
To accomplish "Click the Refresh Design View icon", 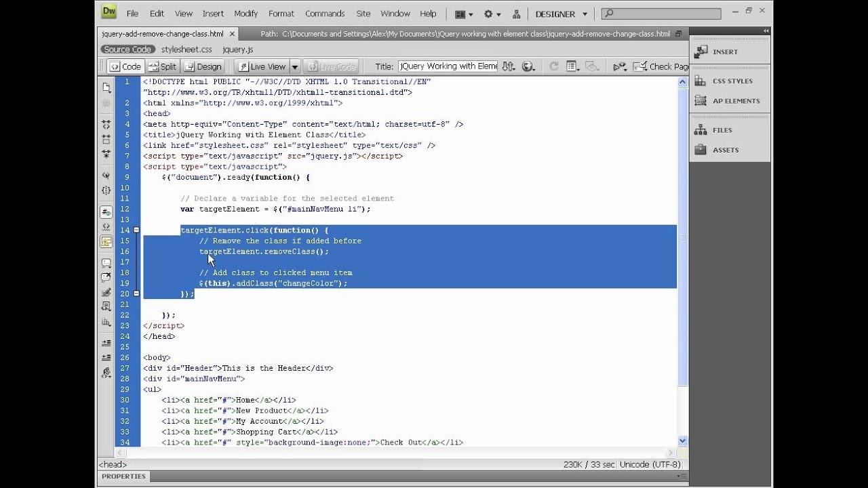I will [x=553, y=66].
